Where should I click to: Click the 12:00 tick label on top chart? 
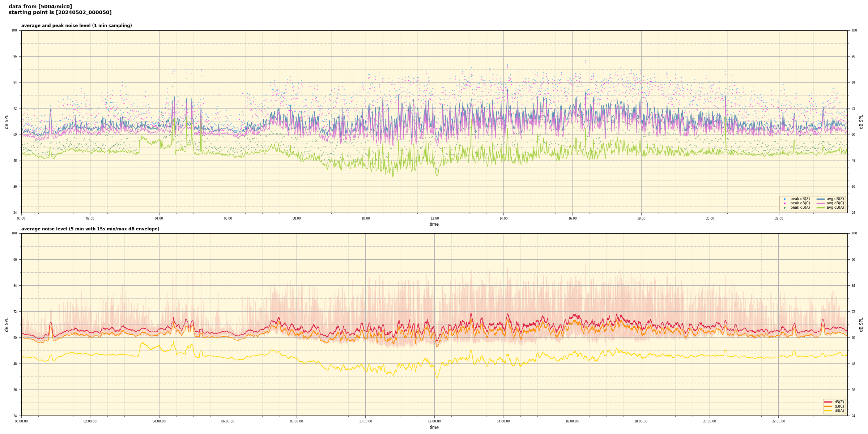point(435,218)
